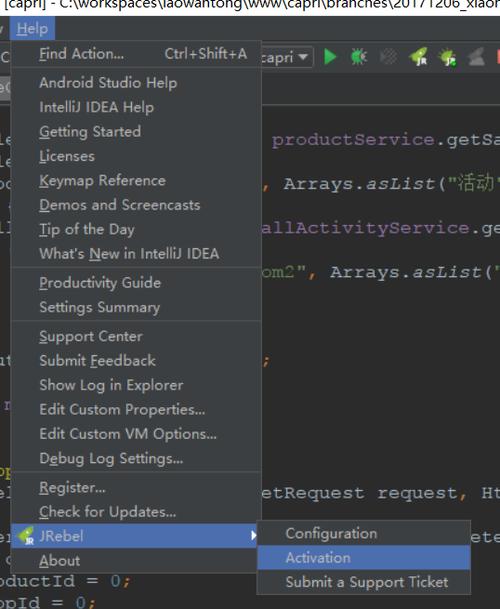Choose Find Action... from Help menu
This screenshot has height=609, width=500.
136,54
